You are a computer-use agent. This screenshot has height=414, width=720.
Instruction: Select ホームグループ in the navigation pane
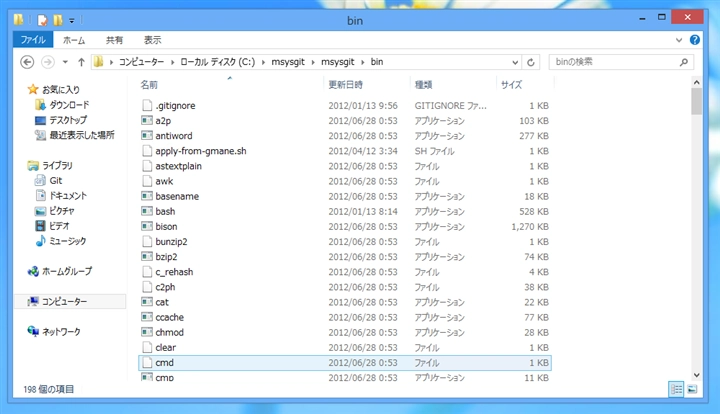tap(67, 272)
